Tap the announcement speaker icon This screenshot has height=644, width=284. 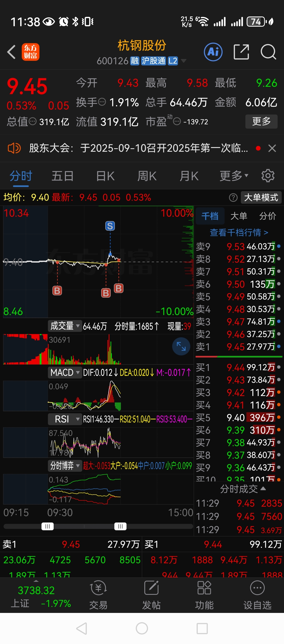14,148
